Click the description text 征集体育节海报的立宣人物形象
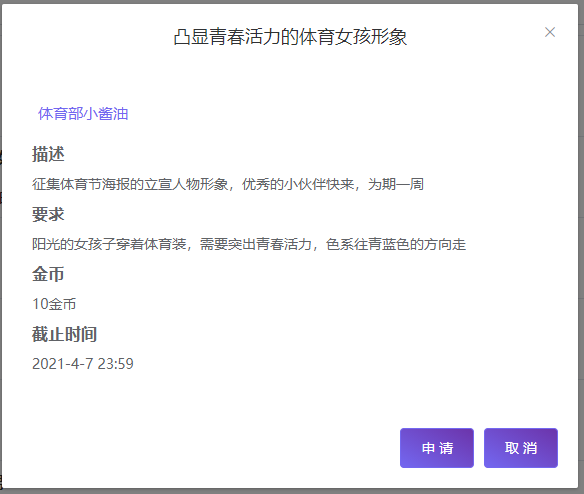 click(x=130, y=184)
